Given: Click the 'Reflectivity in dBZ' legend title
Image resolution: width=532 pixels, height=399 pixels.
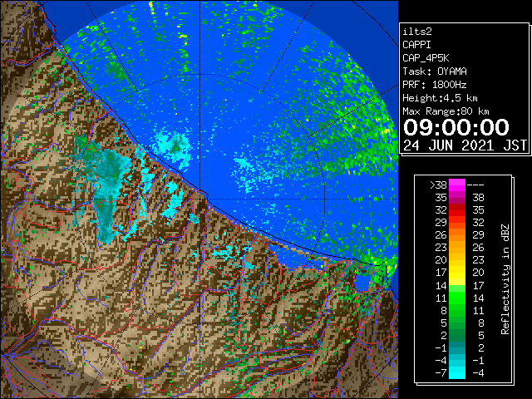Looking at the screenshot, I should tap(505, 279).
